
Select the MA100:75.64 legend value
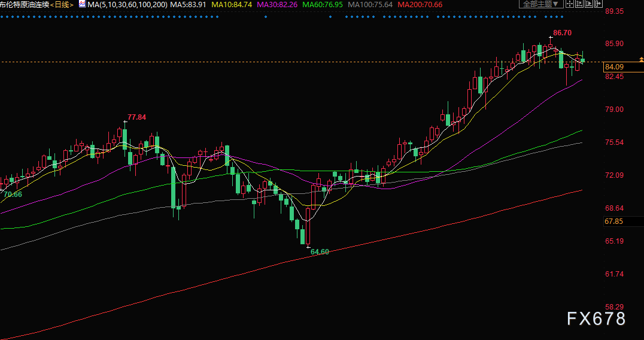tap(370, 5)
